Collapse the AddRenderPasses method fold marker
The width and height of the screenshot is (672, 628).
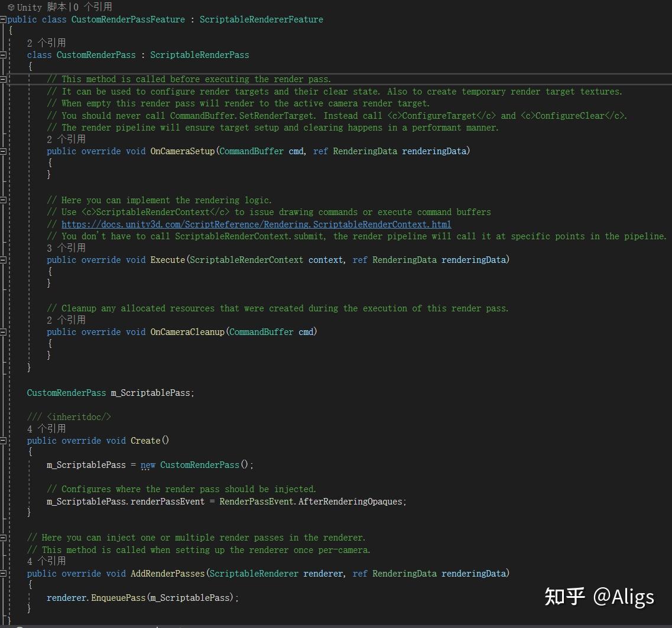click(3, 573)
